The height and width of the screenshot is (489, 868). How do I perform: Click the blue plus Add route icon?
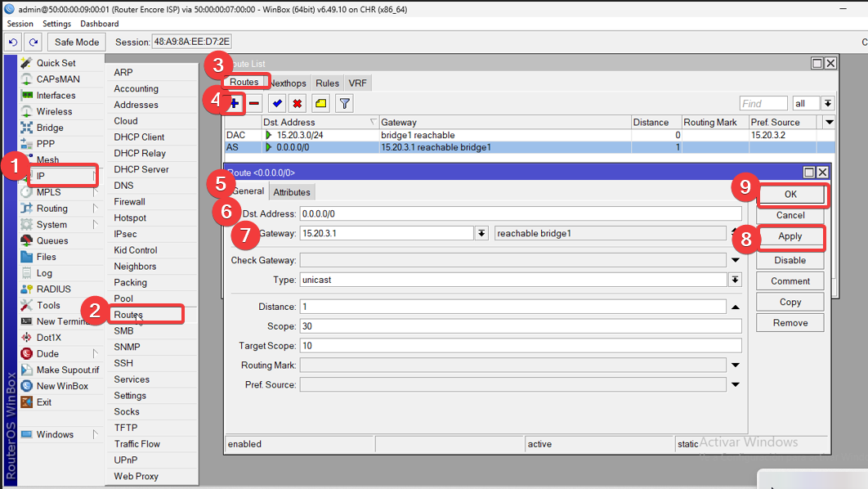pyautogui.click(x=235, y=103)
